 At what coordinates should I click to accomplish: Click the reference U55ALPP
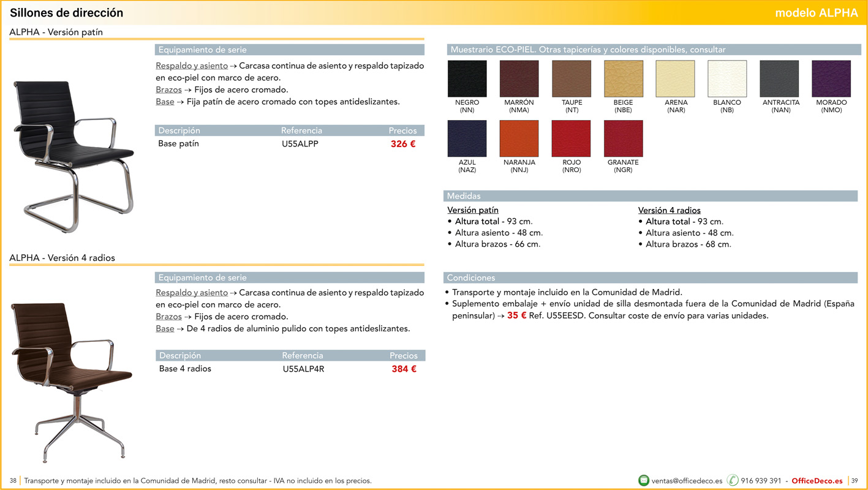[300, 144]
